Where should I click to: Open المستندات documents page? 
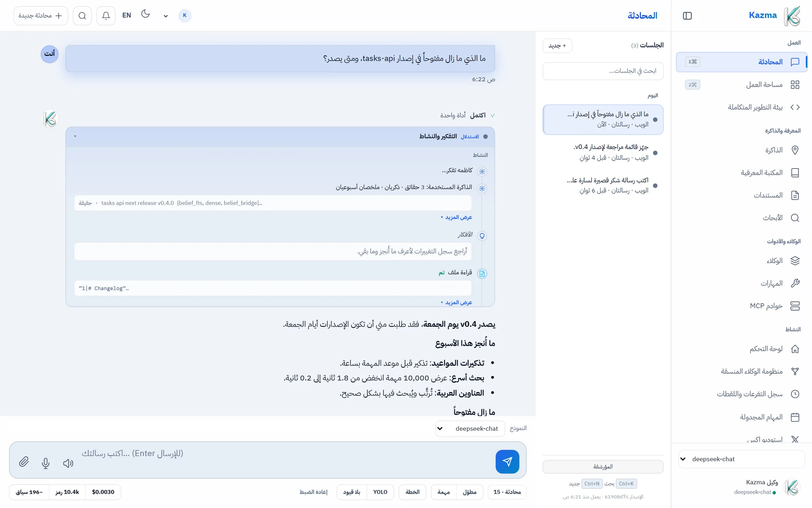[741, 195]
